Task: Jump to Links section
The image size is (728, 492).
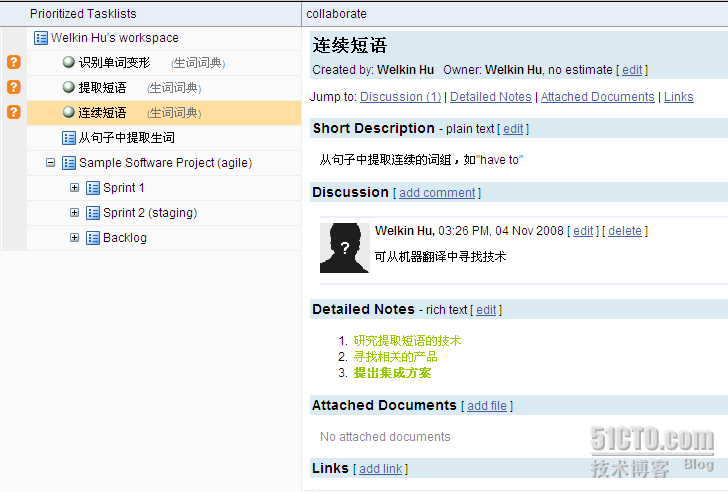Action: click(x=678, y=97)
